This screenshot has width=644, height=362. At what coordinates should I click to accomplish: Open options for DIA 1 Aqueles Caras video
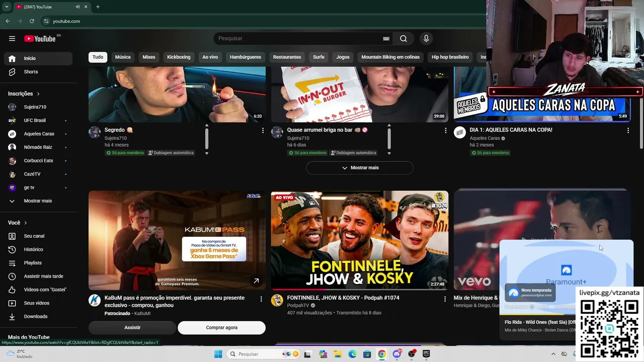click(x=628, y=130)
